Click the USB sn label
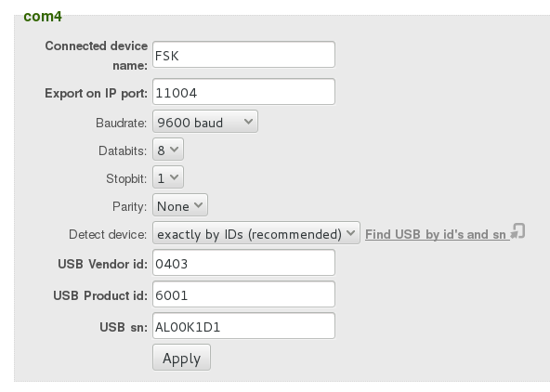Viewport: 550px width, 392px height. (x=124, y=327)
